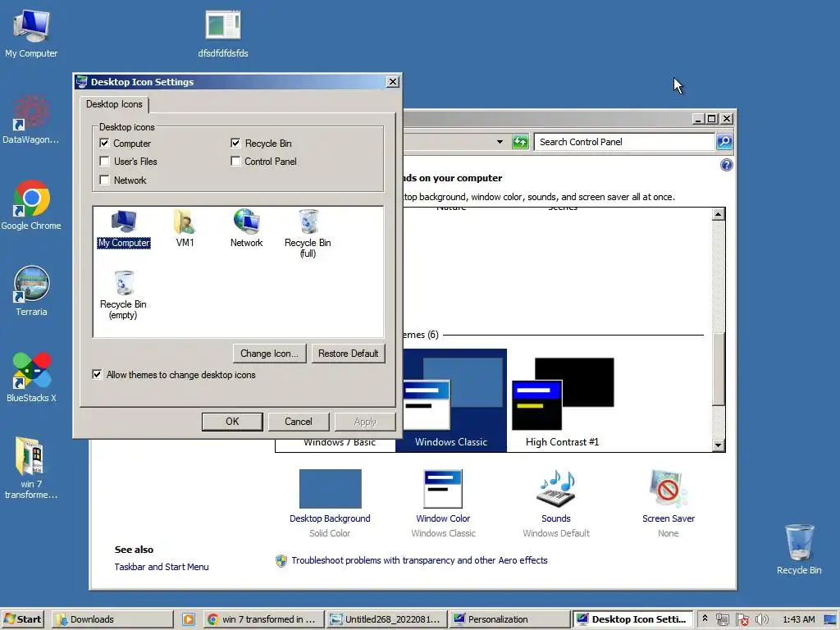840x630 pixels.
Task: Launch the Terraria desktop shortcut
Action: coord(32,291)
